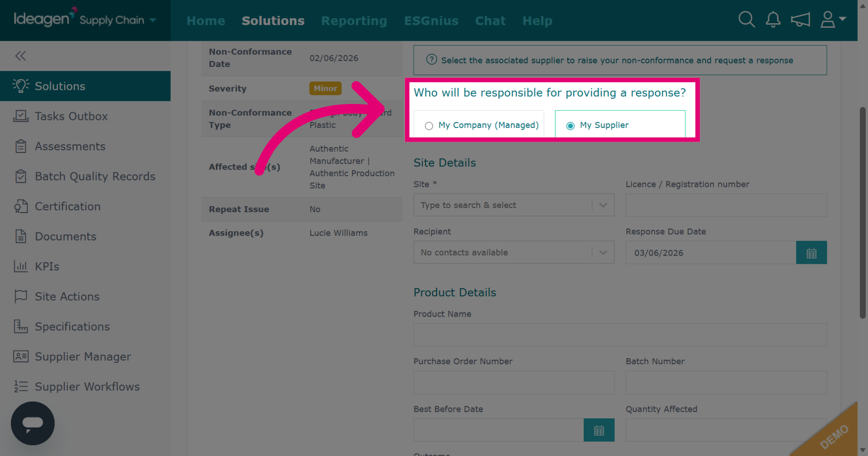Go to the Reporting menu
868x456 pixels.
pos(354,21)
